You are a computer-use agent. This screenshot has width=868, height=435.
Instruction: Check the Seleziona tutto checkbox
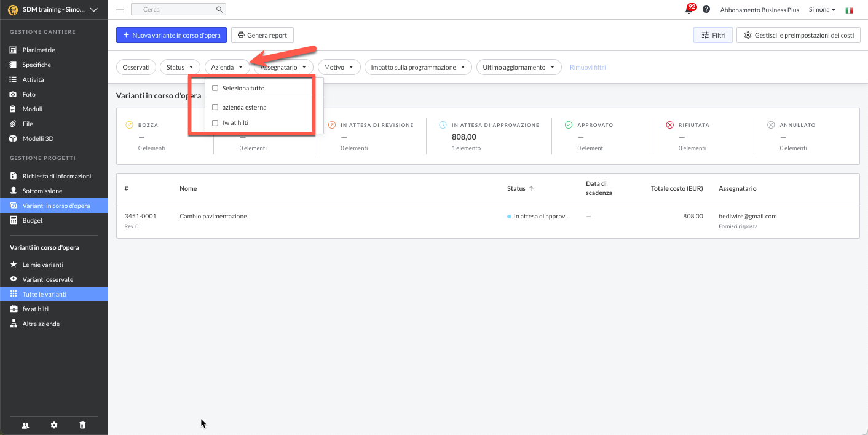[x=215, y=88]
